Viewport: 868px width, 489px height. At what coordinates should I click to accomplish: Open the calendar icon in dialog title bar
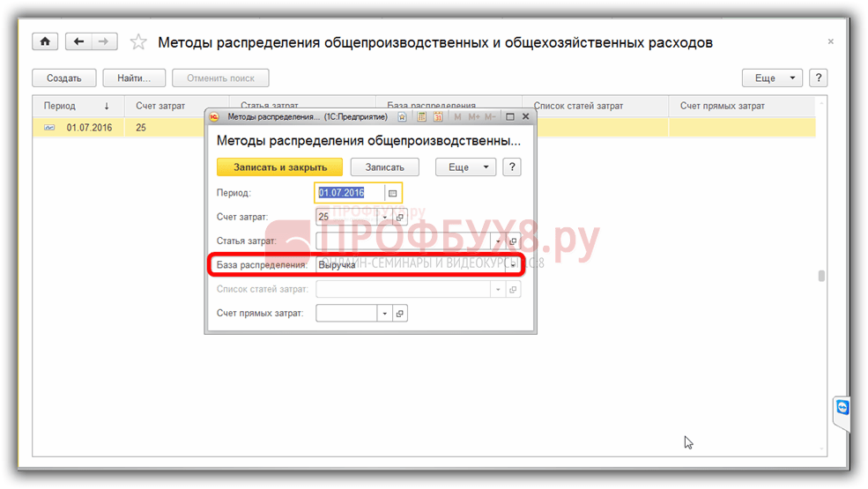[x=438, y=117]
